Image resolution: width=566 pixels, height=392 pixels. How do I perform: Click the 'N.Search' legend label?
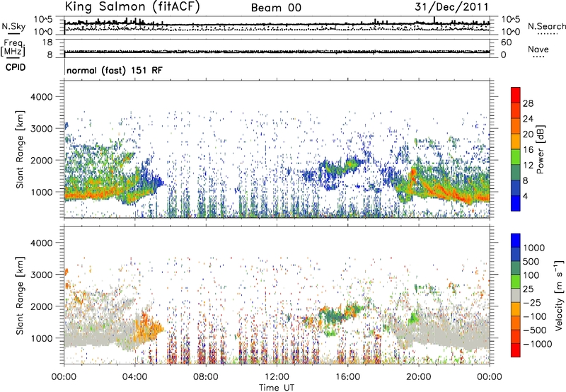pyautogui.click(x=547, y=26)
